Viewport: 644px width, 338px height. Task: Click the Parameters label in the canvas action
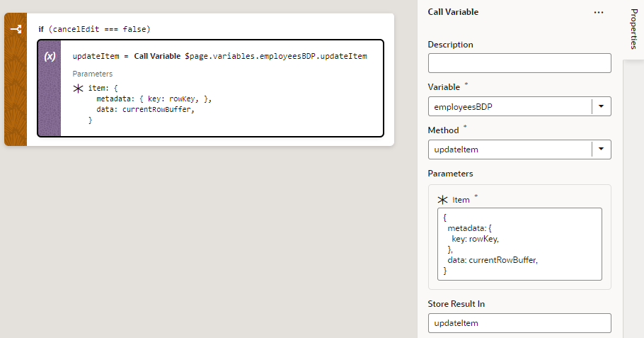point(93,74)
